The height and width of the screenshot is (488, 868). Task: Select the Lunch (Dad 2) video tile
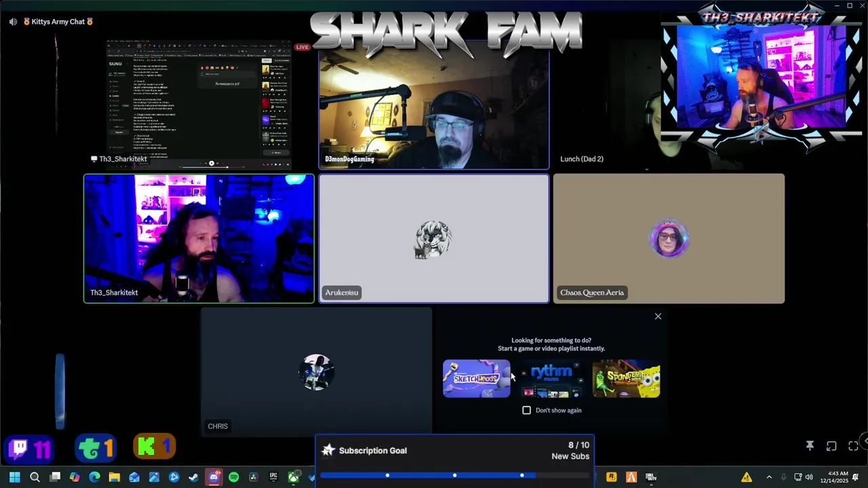pyautogui.click(x=669, y=105)
